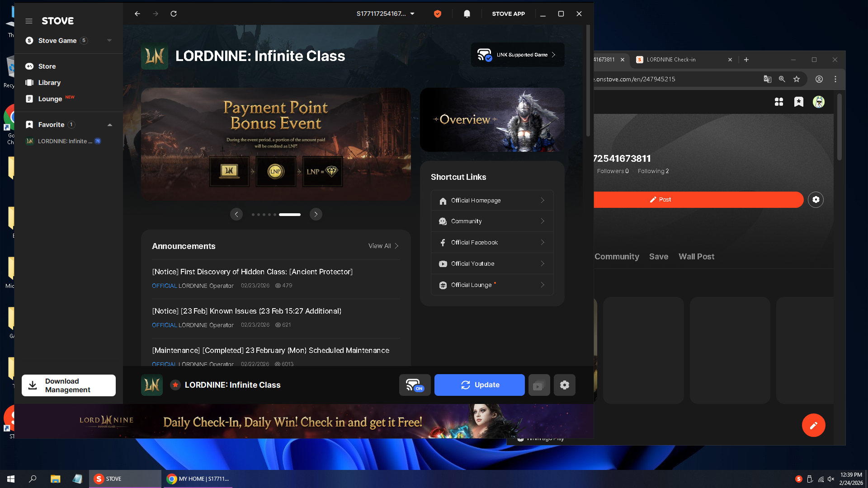
Task: Switch to the Wall Post tab
Action: pos(696,257)
